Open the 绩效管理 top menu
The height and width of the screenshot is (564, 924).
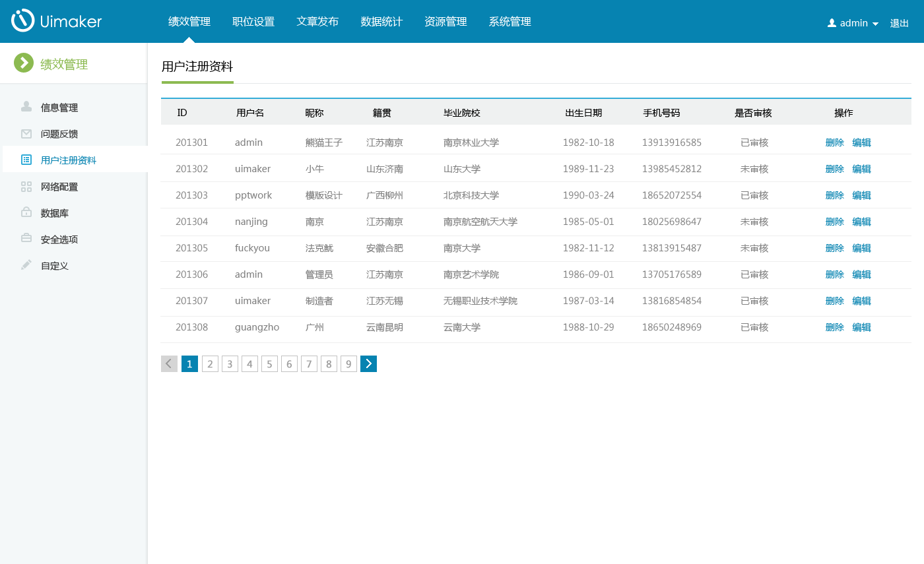coord(189,21)
